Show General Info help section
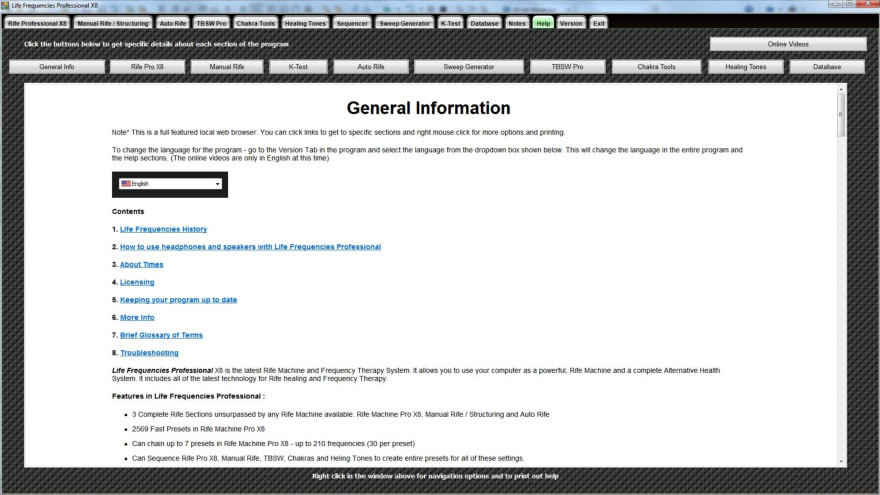 pos(57,67)
